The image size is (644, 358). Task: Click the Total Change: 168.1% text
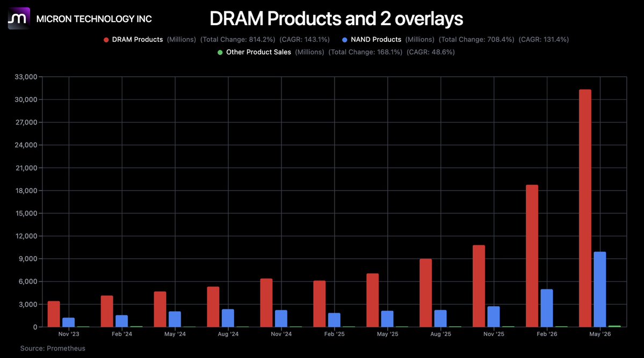tap(365, 52)
